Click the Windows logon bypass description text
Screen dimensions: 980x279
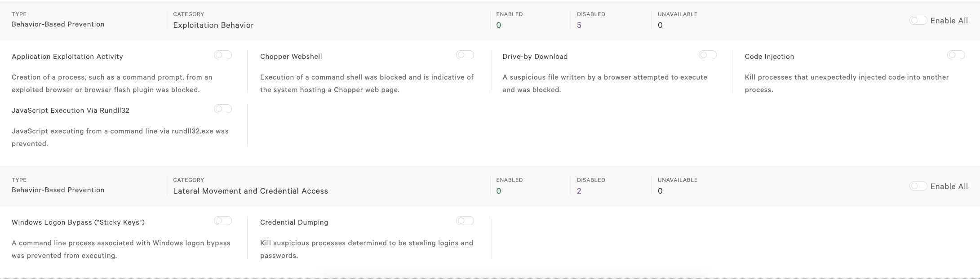[x=121, y=249]
